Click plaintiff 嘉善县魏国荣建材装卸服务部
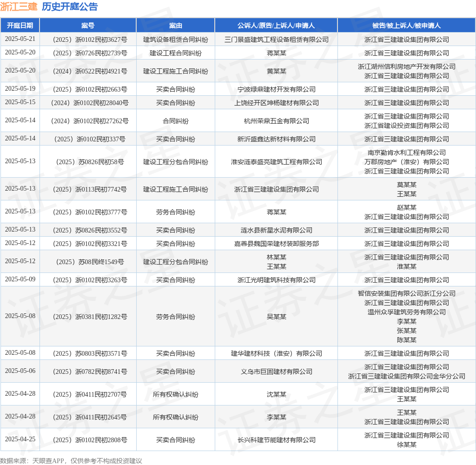This screenshot has width=476, height=465. [x=276, y=244]
